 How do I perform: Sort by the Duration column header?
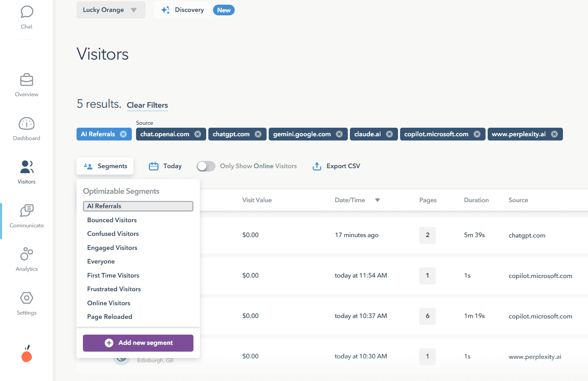coord(476,200)
